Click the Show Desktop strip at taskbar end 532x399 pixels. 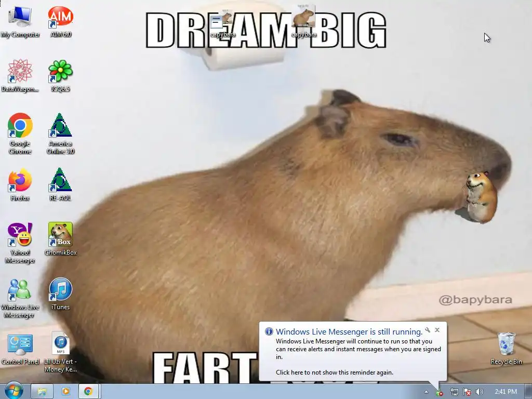tap(528, 392)
